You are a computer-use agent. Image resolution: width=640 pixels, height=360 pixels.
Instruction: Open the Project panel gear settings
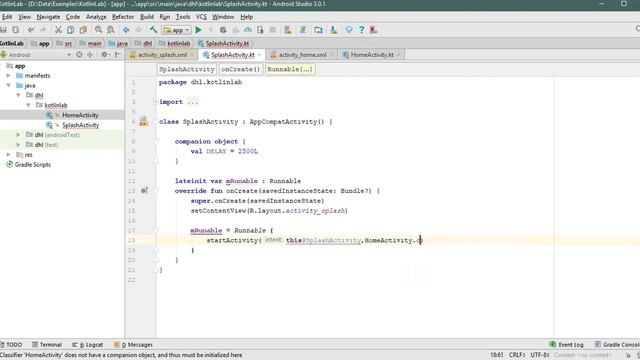click(105, 54)
